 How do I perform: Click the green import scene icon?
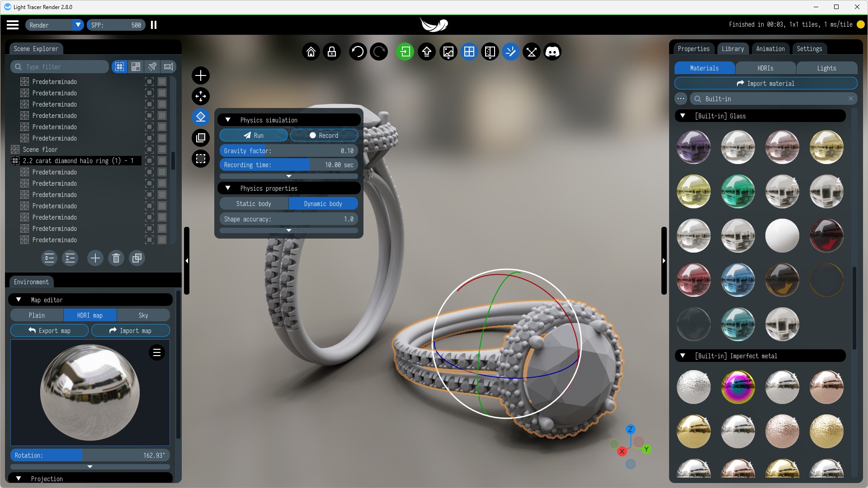coord(405,52)
